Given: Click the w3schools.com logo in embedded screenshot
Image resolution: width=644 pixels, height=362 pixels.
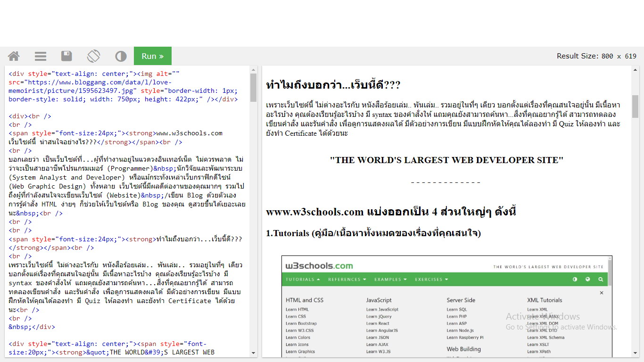Looking at the screenshot, I should tap(319, 266).
